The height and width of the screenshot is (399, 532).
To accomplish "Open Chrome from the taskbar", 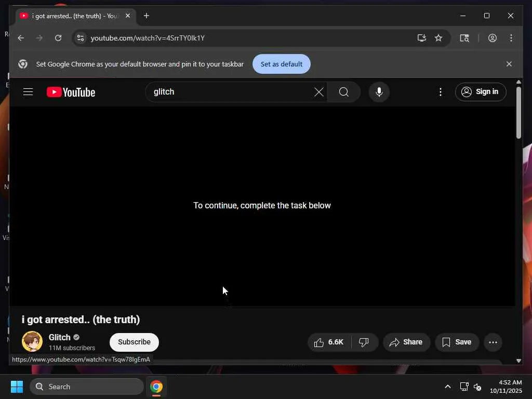I will (156, 387).
